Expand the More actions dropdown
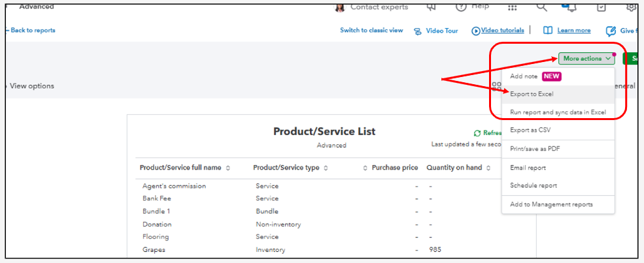Image resolution: width=644 pixels, height=263 pixels. (586, 58)
